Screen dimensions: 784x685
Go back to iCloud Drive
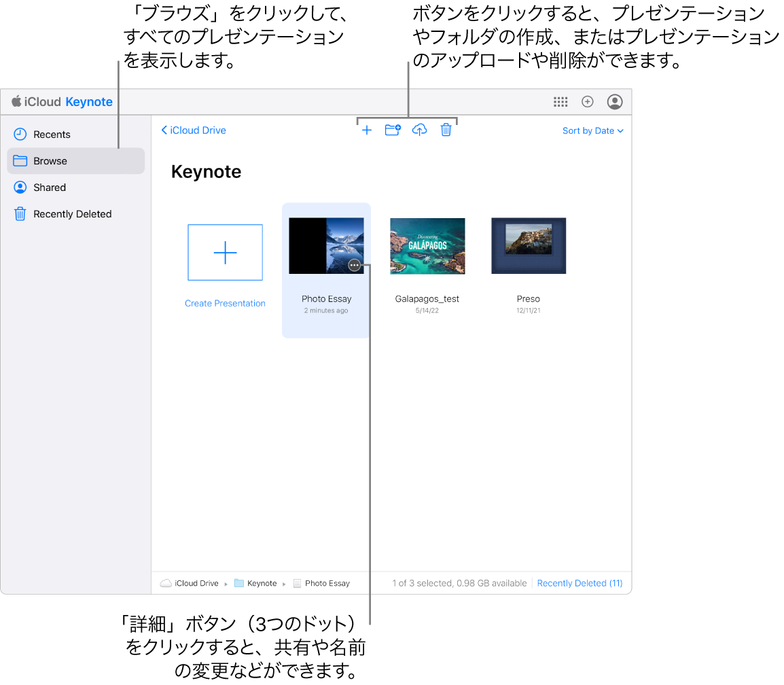194,130
